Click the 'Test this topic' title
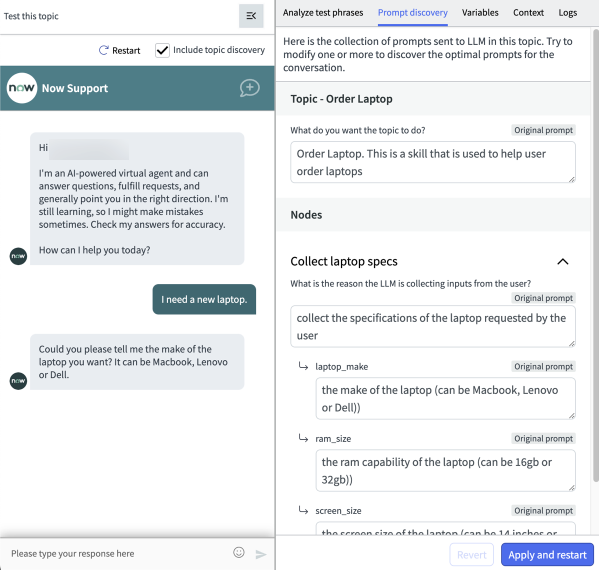 click(31, 16)
